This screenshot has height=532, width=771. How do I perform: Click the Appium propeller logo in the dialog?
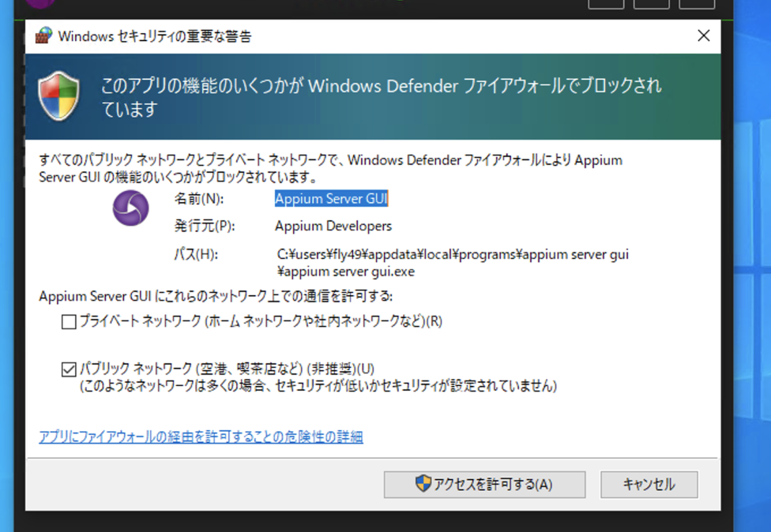coord(130,208)
